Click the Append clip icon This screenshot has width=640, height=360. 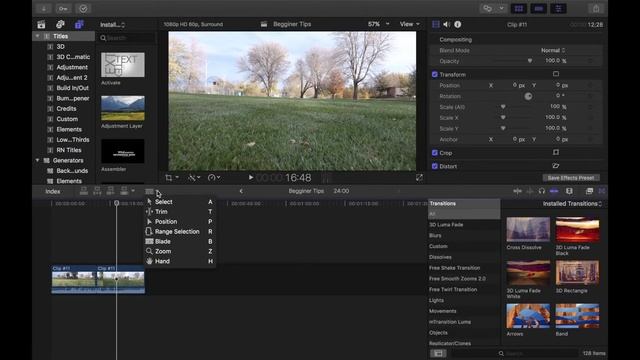click(111, 191)
